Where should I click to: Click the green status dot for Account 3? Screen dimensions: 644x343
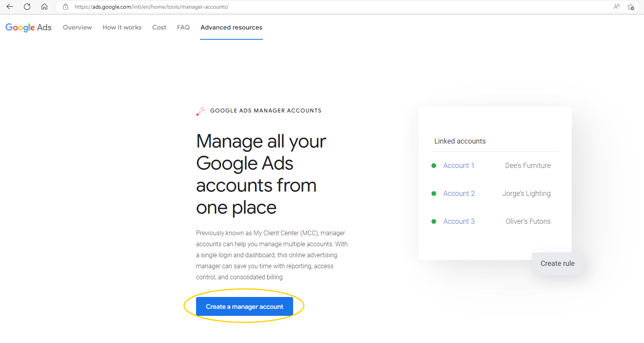[434, 221]
